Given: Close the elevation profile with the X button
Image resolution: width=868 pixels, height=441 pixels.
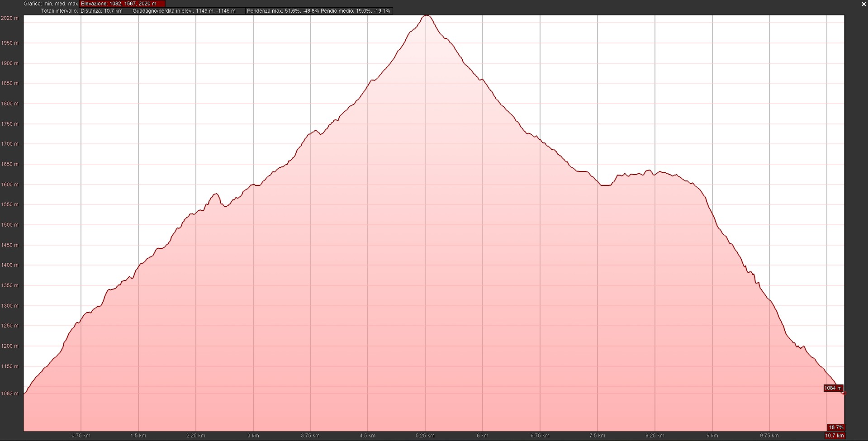Looking at the screenshot, I should (863, 4).
